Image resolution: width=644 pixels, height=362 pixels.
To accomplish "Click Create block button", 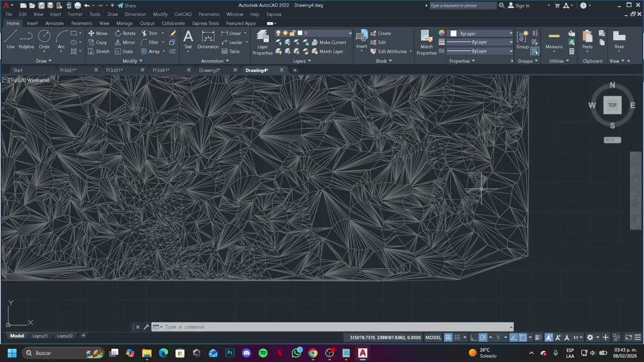I will coord(381,33).
